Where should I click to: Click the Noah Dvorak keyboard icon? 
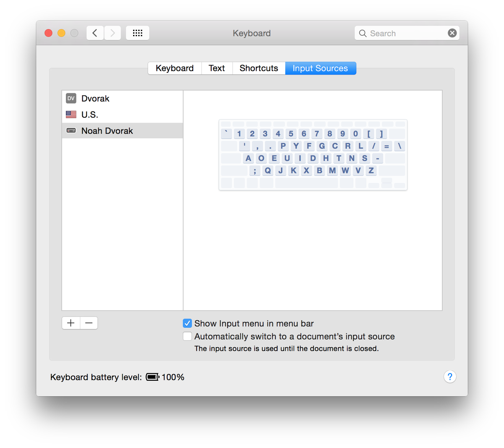click(x=71, y=131)
